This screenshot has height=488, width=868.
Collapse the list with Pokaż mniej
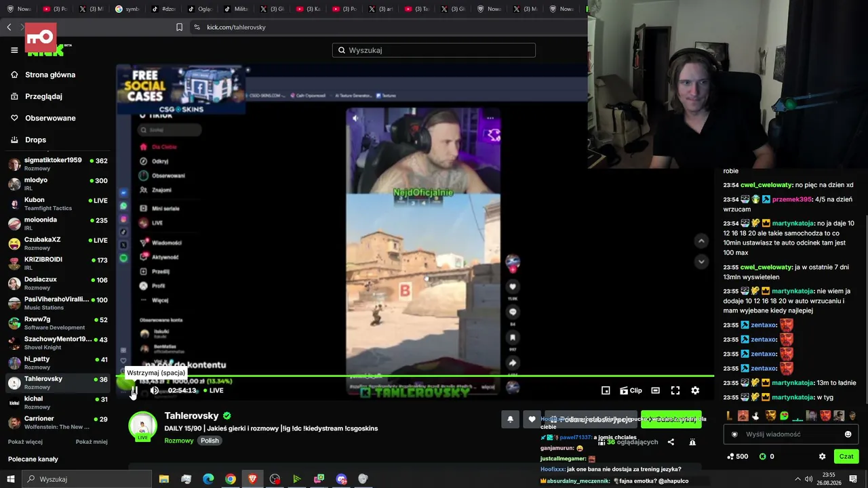tap(92, 442)
